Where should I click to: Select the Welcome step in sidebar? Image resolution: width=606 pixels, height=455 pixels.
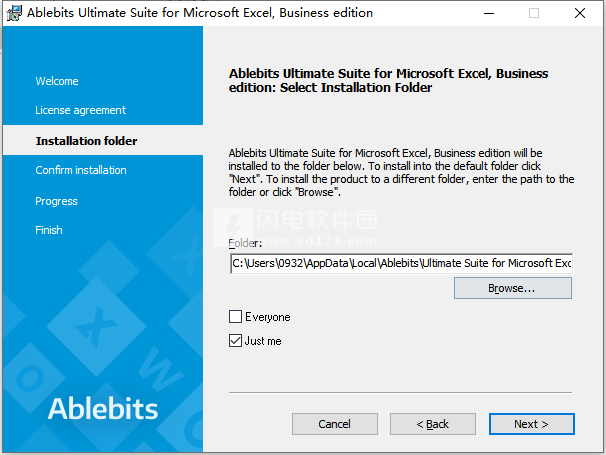click(x=57, y=81)
